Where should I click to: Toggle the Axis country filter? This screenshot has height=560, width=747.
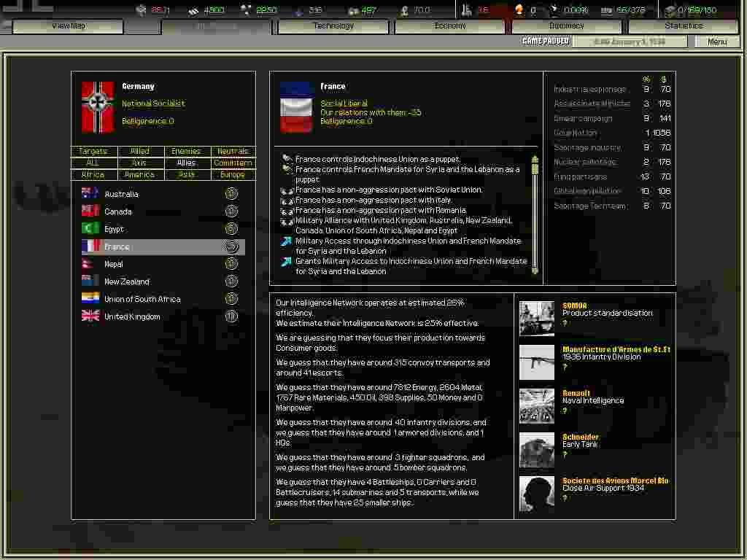(x=139, y=163)
